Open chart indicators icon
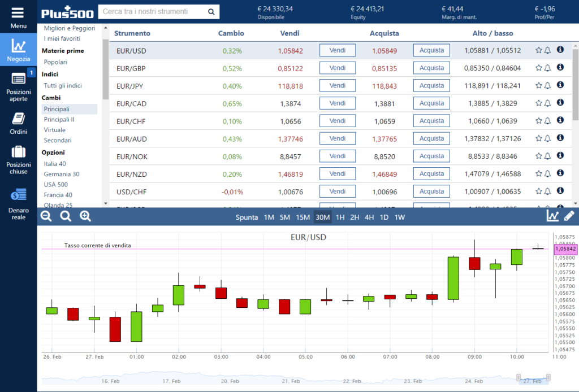Viewport: 579px width, 392px height. pyautogui.click(x=552, y=216)
